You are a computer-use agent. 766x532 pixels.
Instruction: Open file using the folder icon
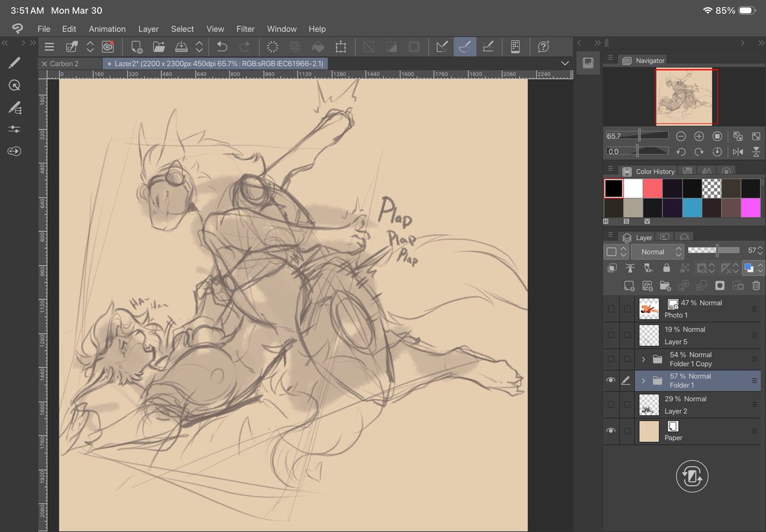[x=158, y=47]
